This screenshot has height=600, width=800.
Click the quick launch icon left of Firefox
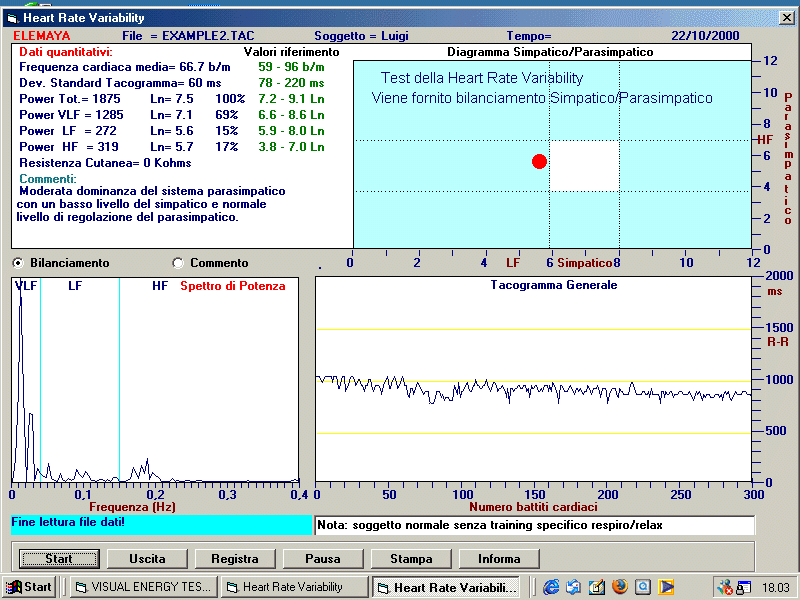[597, 587]
